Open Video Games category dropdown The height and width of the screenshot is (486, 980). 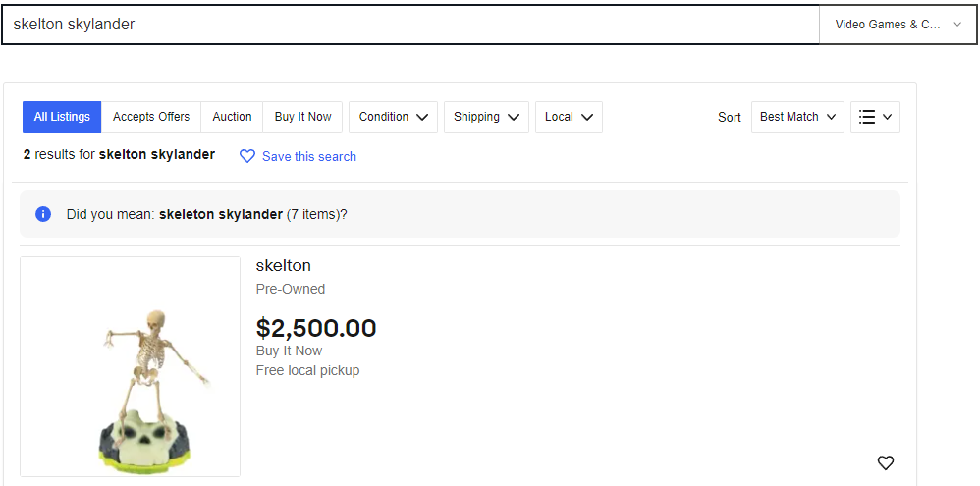[x=898, y=25]
